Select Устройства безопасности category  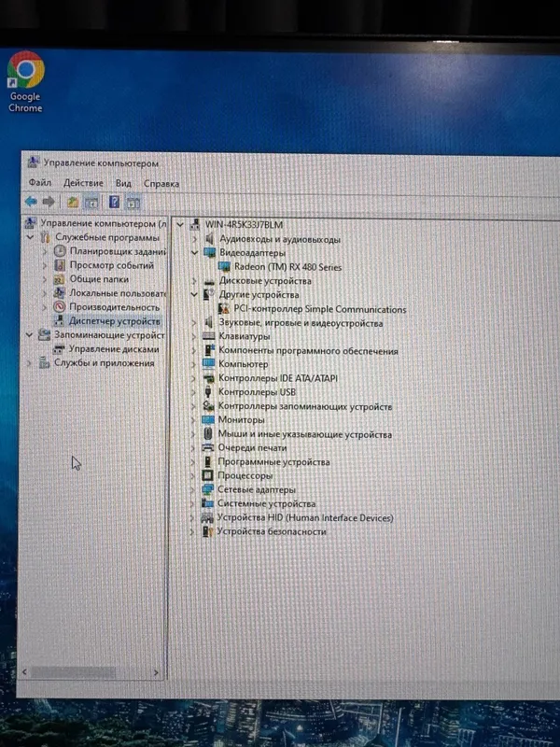pos(272,531)
